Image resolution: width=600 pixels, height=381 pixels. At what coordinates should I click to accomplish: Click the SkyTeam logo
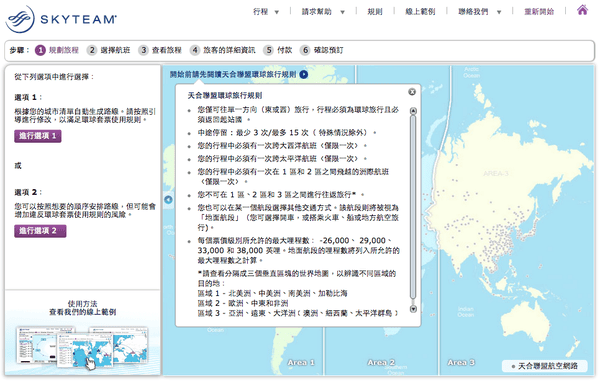pyautogui.click(x=61, y=19)
